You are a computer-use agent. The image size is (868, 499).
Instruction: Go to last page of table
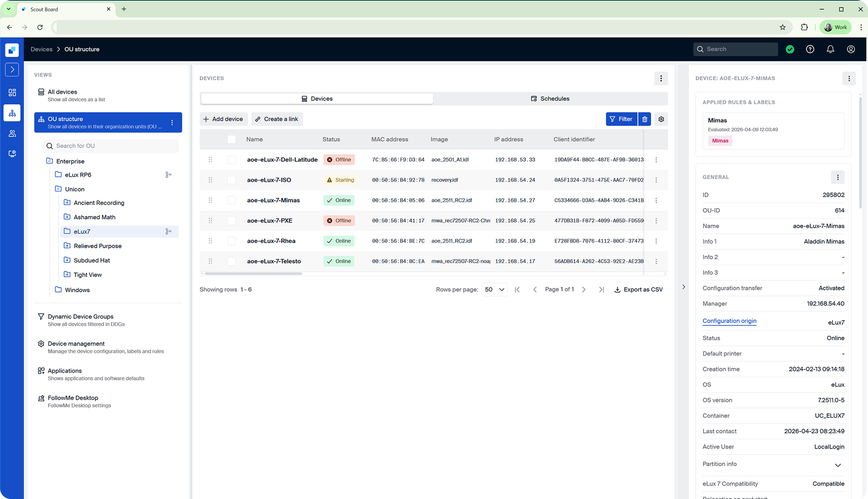(x=602, y=290)
